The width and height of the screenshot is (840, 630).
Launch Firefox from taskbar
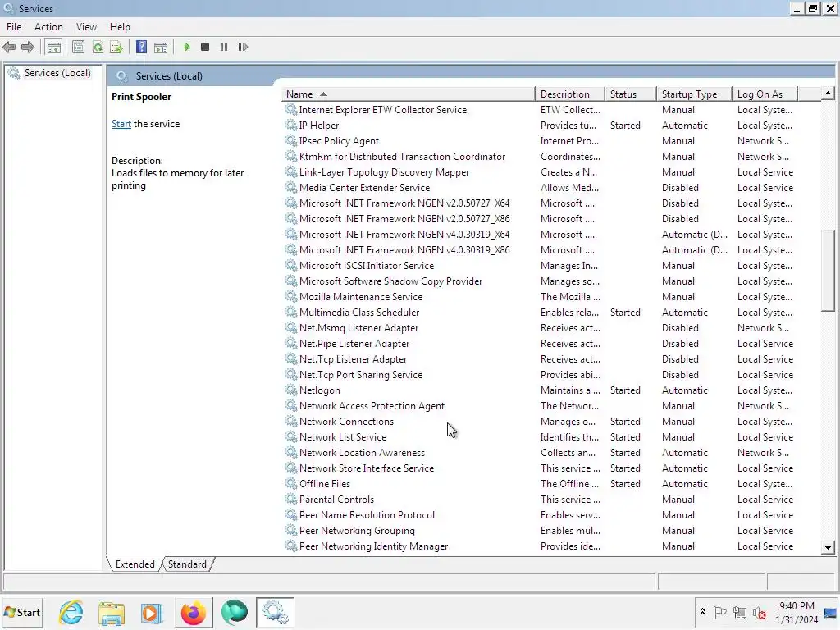pos(194,612)
